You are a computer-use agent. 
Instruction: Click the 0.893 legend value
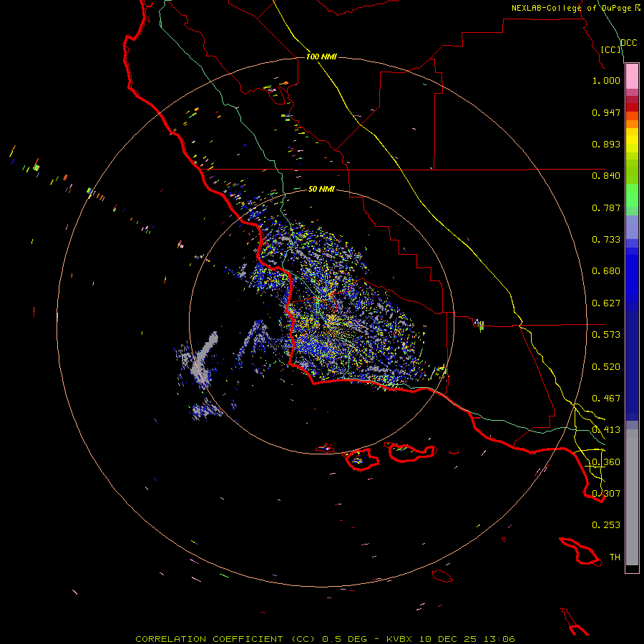tap(606, 144)
